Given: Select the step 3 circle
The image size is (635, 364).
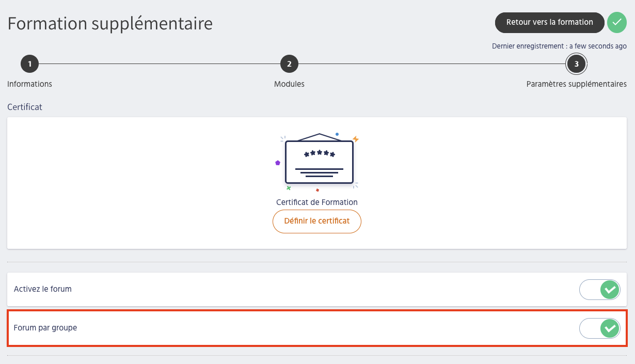Looking at the screenshot, I should (576, 64).
